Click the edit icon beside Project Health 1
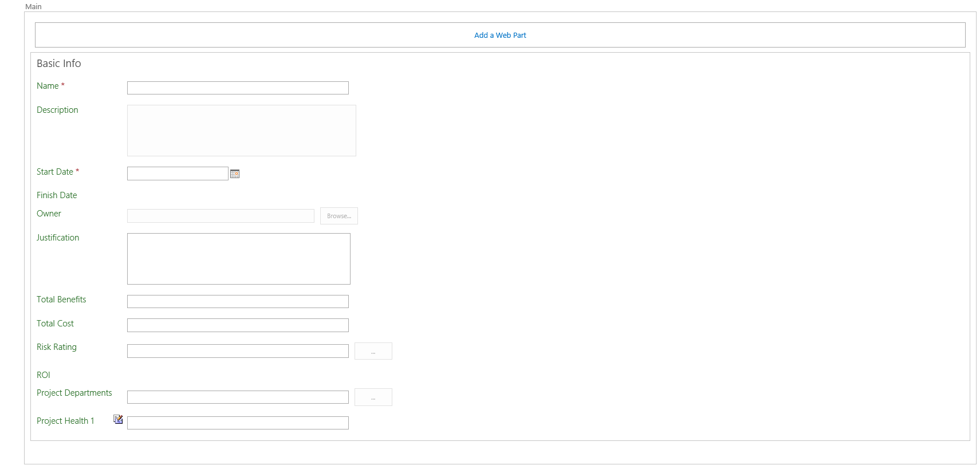The width and height of the screenshot is (980, 469). pos(118,419)
